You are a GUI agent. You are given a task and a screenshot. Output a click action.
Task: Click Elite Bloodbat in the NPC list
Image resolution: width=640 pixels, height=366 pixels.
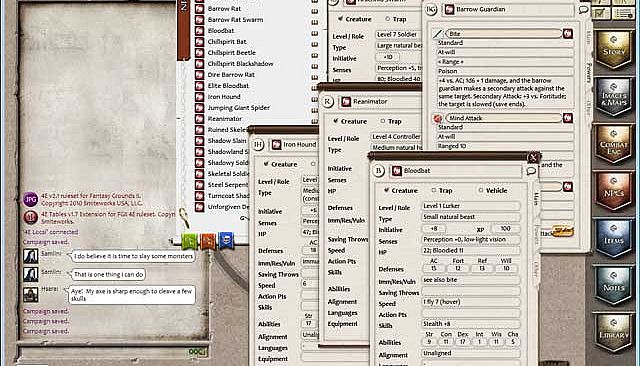pos(228,86)
